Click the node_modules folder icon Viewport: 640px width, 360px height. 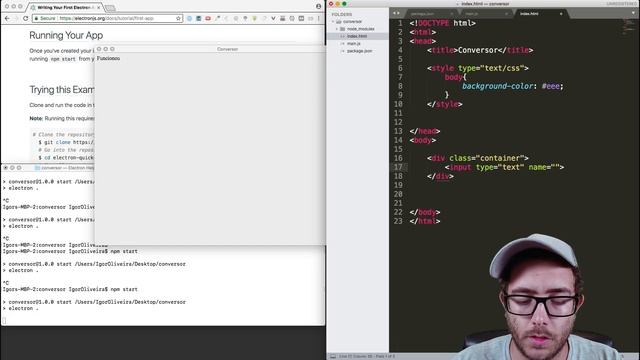coord(342,29)
